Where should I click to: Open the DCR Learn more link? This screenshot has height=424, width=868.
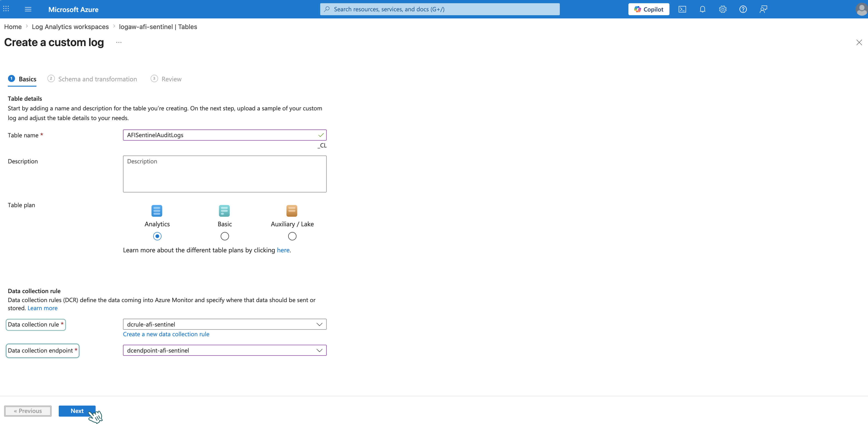42,308
